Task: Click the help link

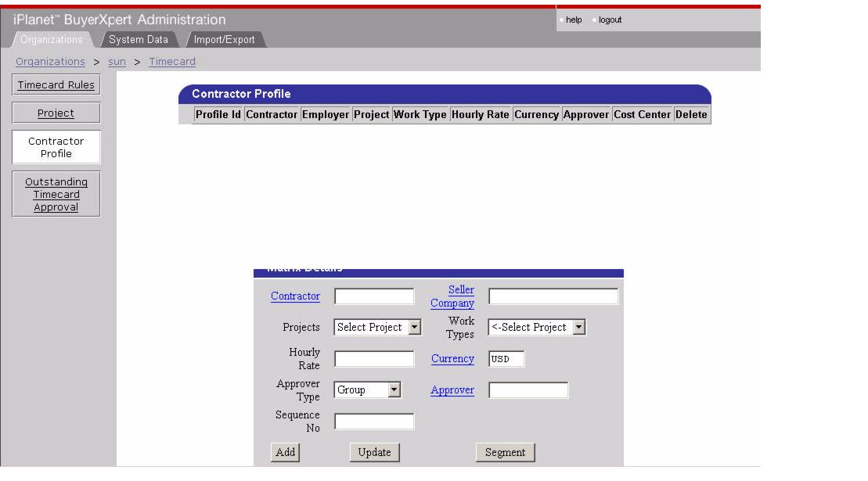Action: point(574,20)
